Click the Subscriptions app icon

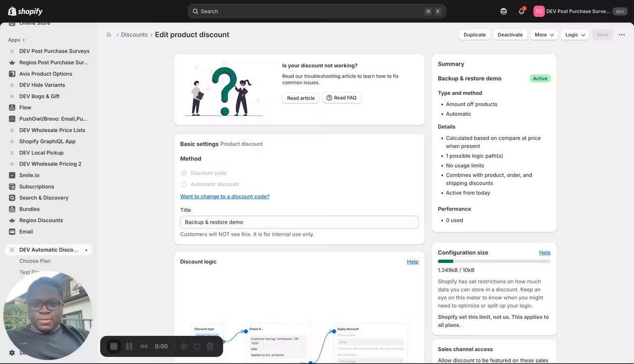coord(12,187)
